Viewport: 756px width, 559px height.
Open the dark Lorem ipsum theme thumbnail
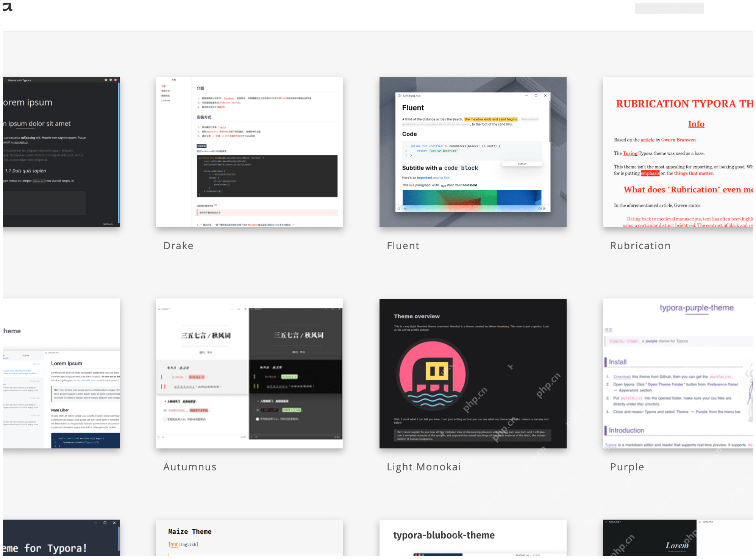pyautogui.click(x=61, y=152)
